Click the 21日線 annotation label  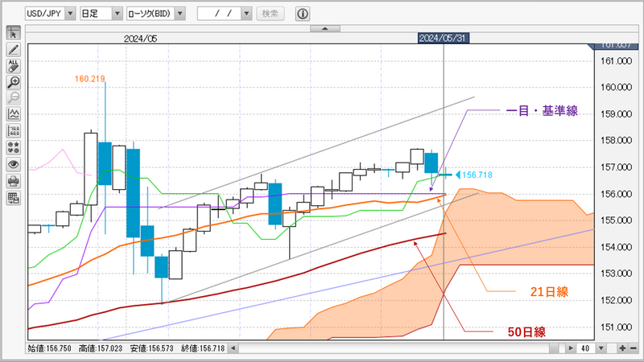coord(549,292)
